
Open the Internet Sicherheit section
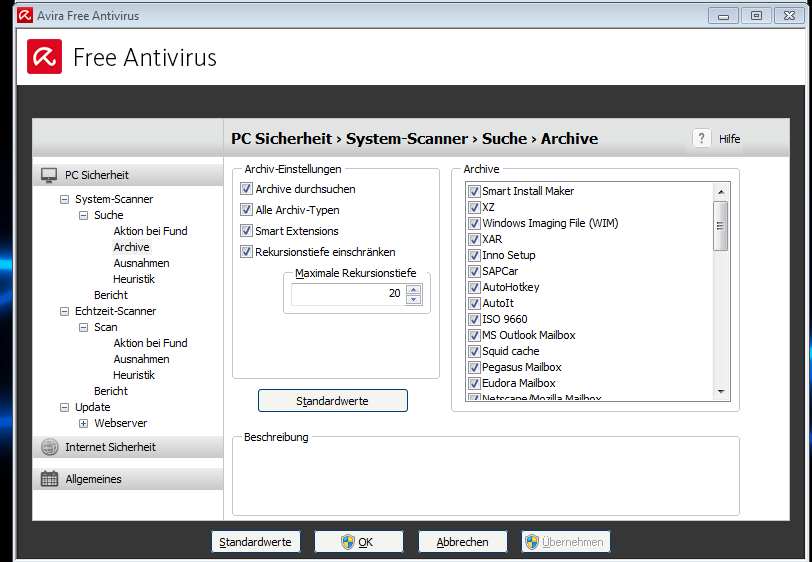128,446
